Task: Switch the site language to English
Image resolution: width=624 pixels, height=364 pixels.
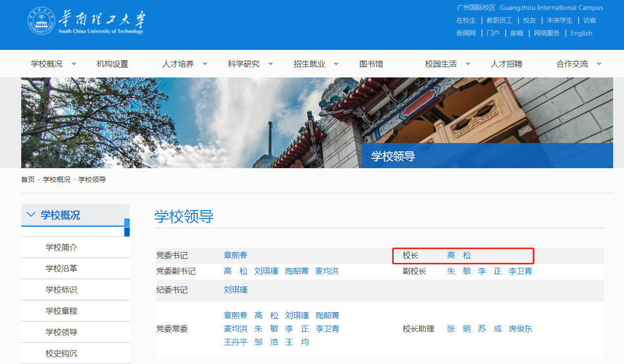Action: coord(581,33)
